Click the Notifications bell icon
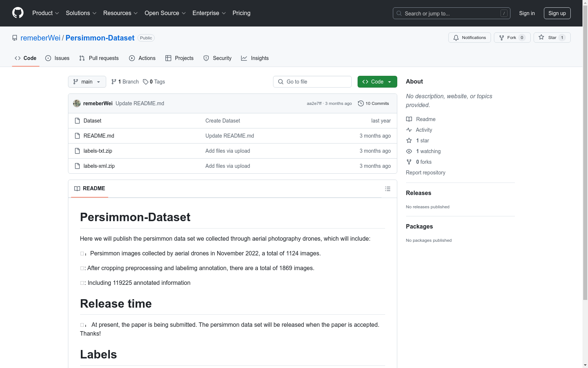Viewport: 588px width, 368px height. pyautogui.click(x=456, y=38)
